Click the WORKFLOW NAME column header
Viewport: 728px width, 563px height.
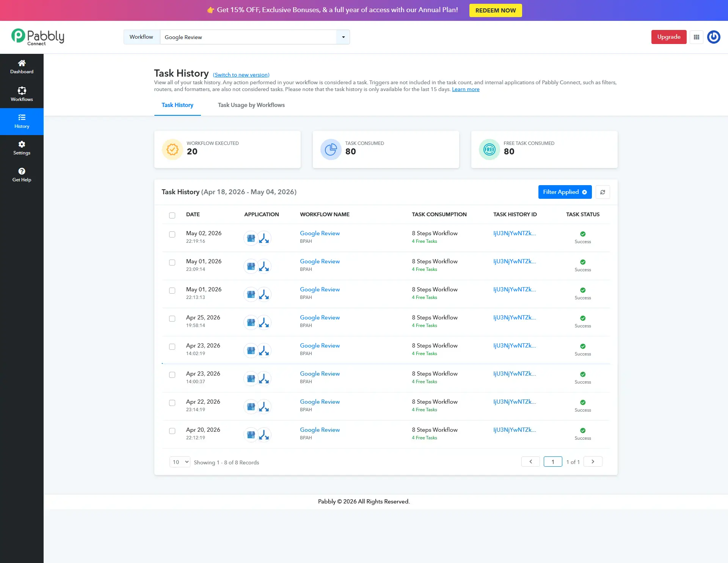coord(325,214)
